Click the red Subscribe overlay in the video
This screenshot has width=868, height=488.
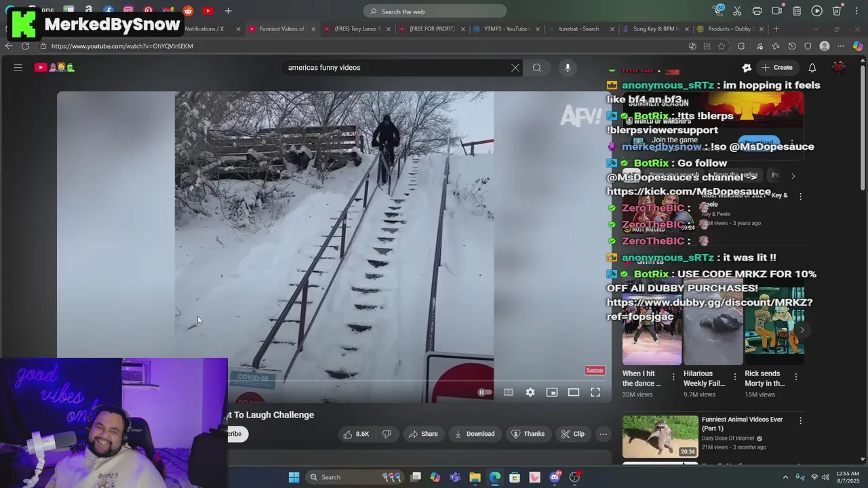(x=595, y=370)
